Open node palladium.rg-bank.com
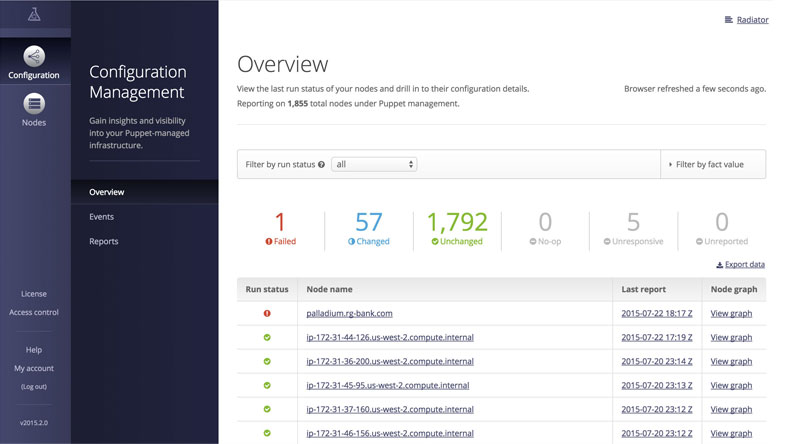785x444 pixels. click(349, 313)
